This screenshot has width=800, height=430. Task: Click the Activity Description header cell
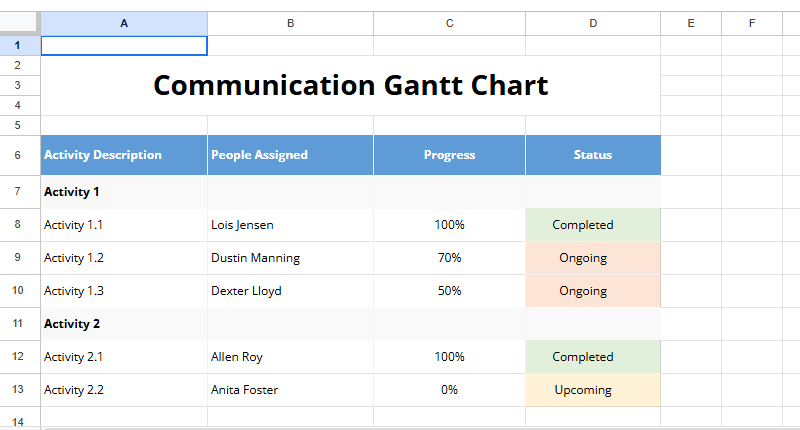tap(103, 155)
